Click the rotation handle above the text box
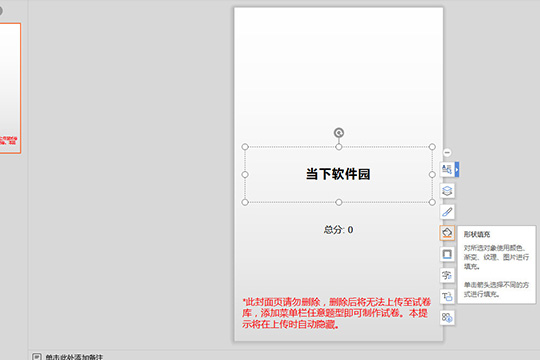The image size is (540, 360). [339, 133]
